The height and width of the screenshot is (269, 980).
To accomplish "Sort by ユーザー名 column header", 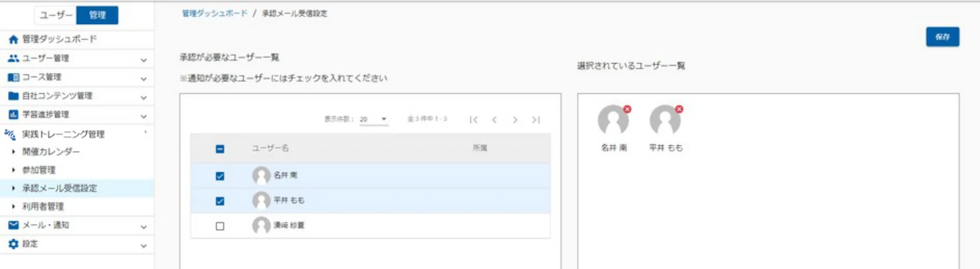I will click(x=270, y=148).
